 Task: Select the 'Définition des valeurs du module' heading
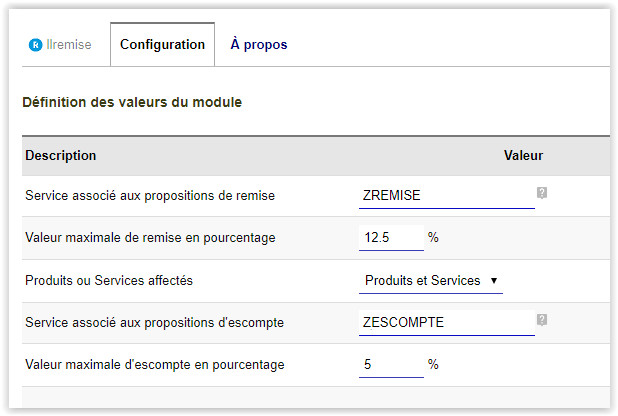click(132, 102)
